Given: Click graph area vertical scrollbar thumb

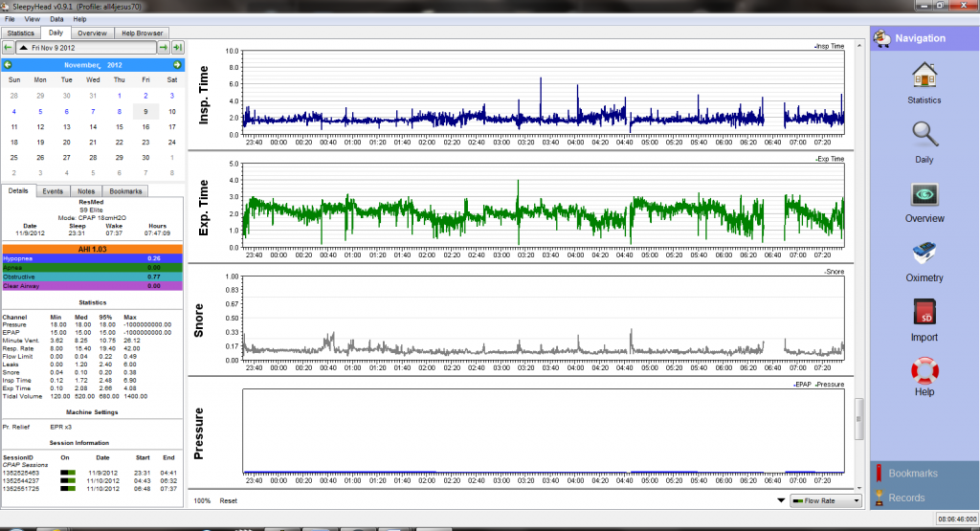Looking at the screenshot, I should point(858,418).
